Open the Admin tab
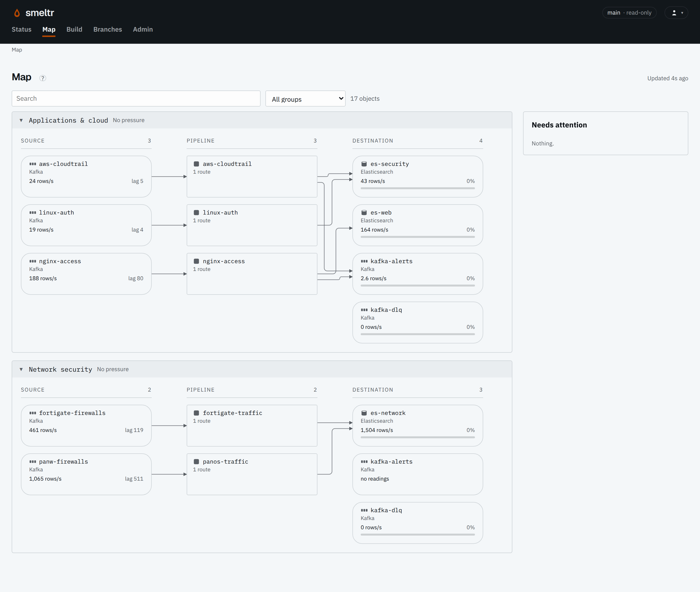 [143, 29]
